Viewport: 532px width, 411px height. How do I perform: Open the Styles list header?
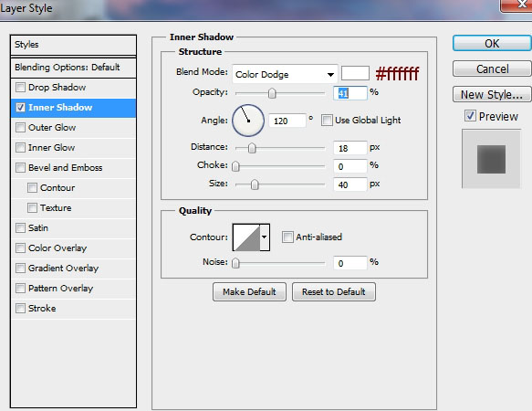[x=74, y=45]
